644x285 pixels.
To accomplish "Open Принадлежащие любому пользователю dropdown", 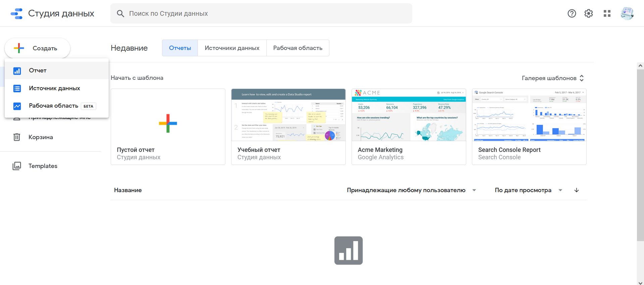I will click(411, 190).
